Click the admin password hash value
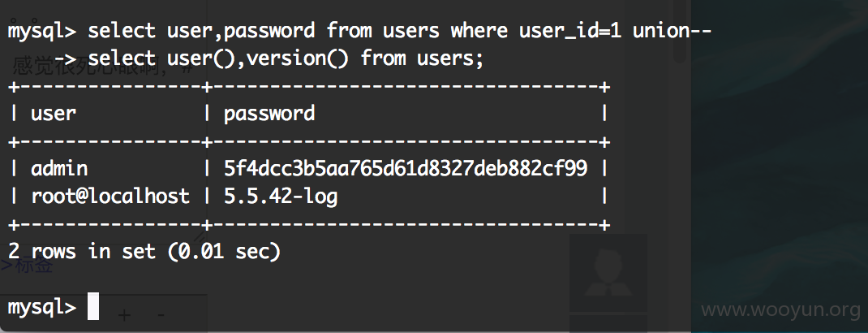The image size is (868, 333). (x=406, y=168)
